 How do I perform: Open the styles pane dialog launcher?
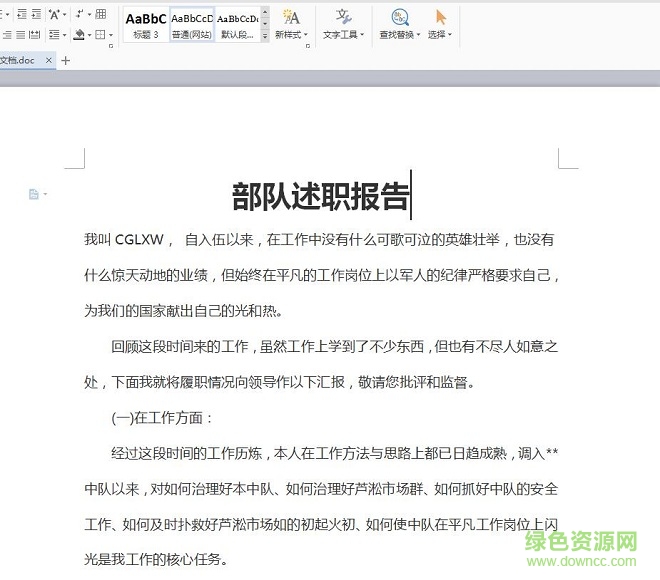[x=308, y=46]
